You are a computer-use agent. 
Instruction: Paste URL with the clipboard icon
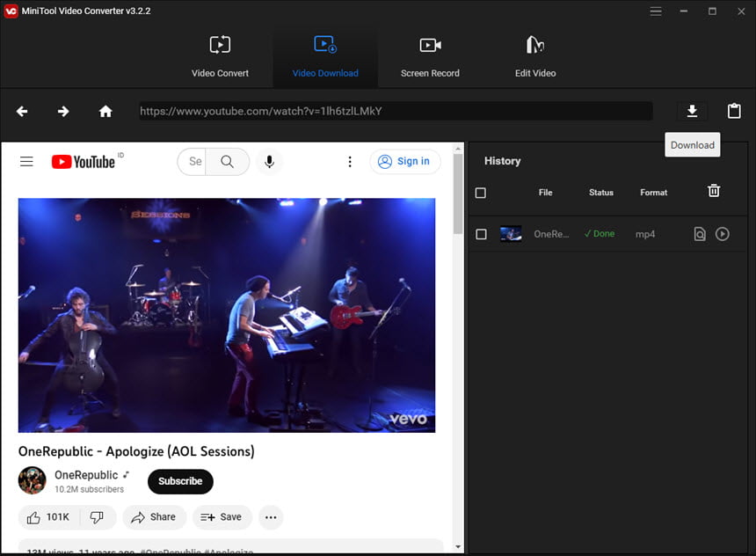click(734, 111)
